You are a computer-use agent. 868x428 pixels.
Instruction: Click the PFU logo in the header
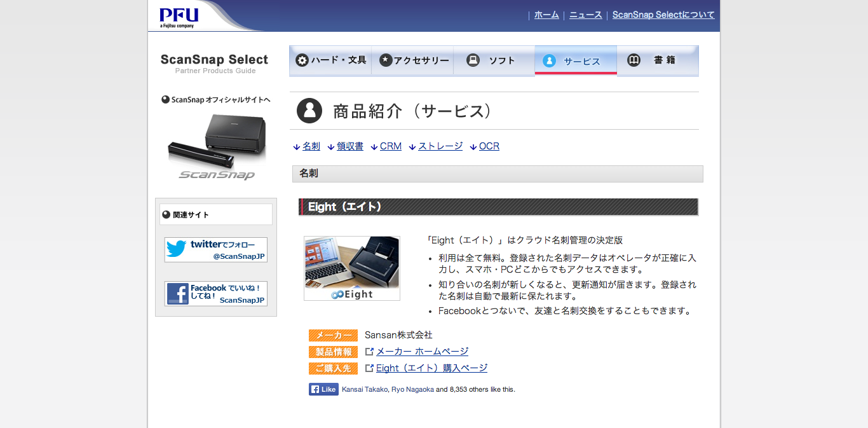(179, 17)
